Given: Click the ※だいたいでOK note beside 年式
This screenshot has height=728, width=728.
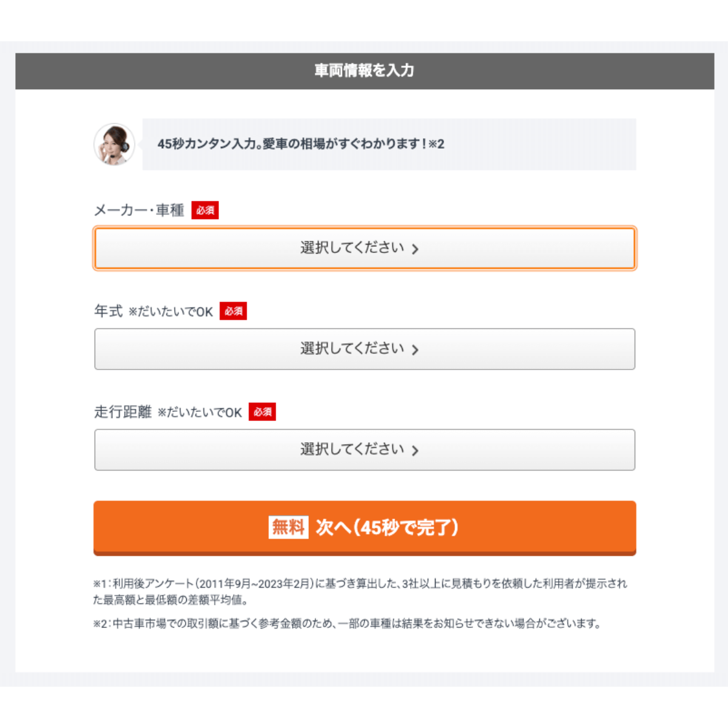Looking at the screenshot, I should (x=172, y=312).
